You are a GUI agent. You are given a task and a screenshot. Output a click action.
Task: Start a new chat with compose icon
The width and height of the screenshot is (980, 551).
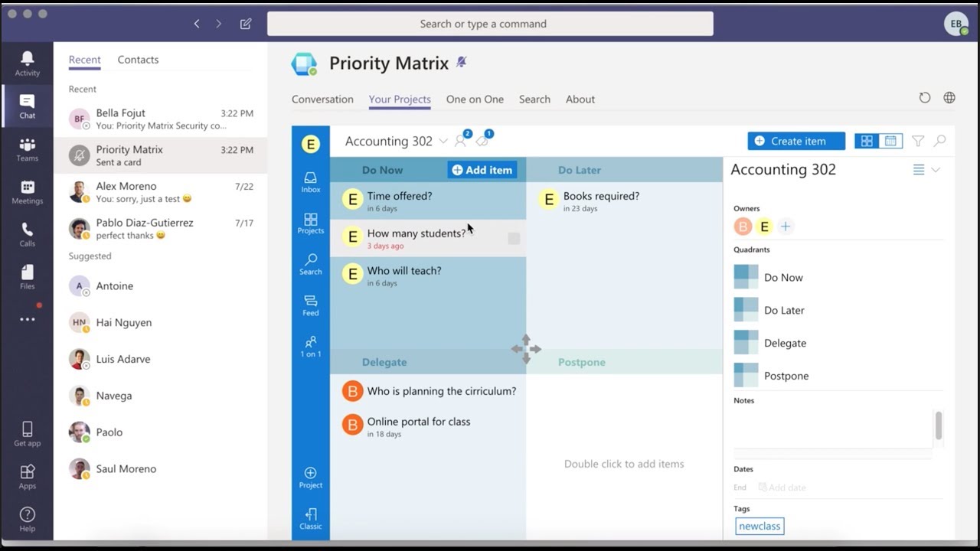click(246, 24)
